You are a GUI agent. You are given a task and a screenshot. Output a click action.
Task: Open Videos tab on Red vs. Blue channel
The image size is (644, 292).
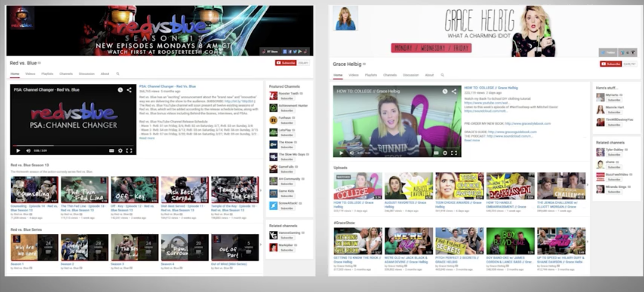point(30,74)
